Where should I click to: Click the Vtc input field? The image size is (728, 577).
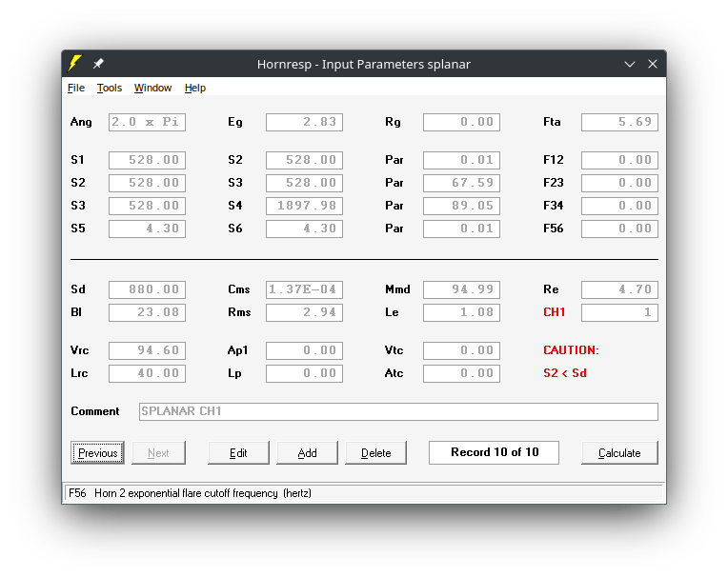point(461,350)
